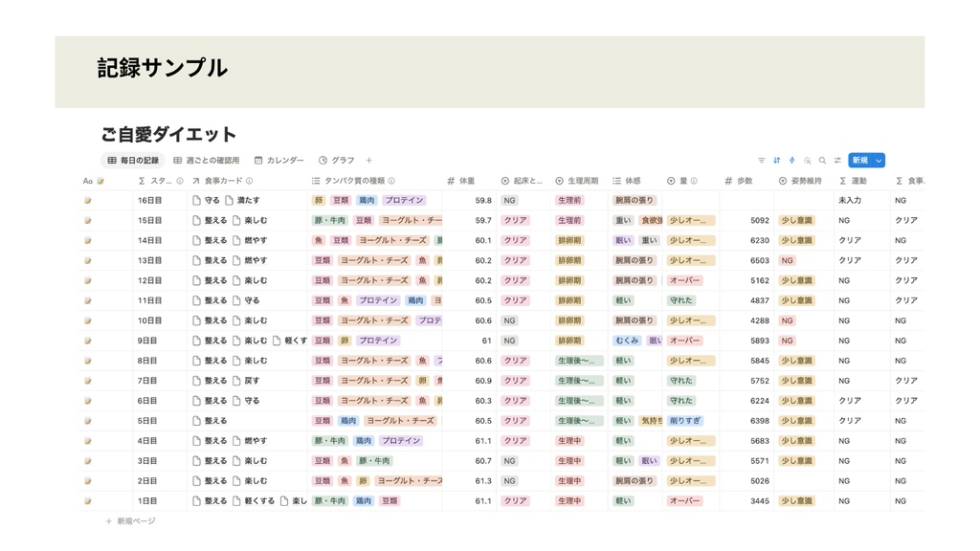Click the プロテイン tag in 16日目 row
The height and width of the screenshot is (551, 980).
[x=404, y=201]
